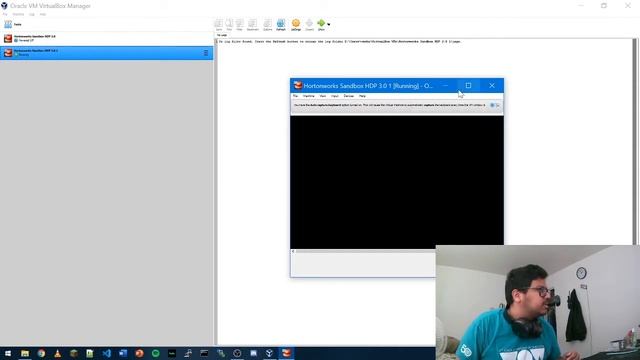Click the green Show arrow icon
Viewport: 640px width, 360px height.
(321, 24)
